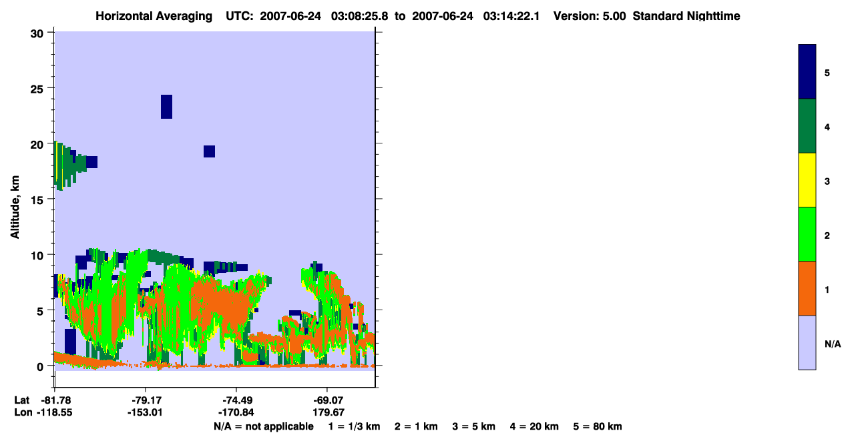The width and height of the screenshot is (868, 445).
Task: Click the 30 tick label on altitude axis
Action: [38, 33]
